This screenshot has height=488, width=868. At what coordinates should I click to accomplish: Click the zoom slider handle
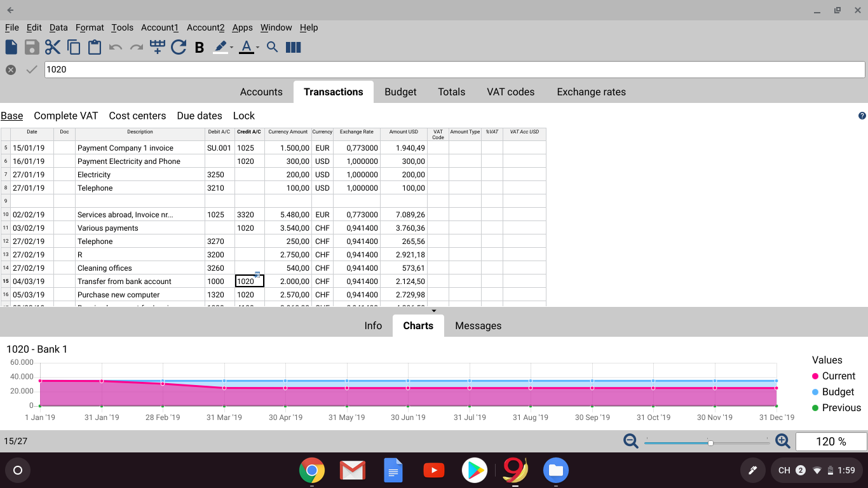tap(710, 443)
